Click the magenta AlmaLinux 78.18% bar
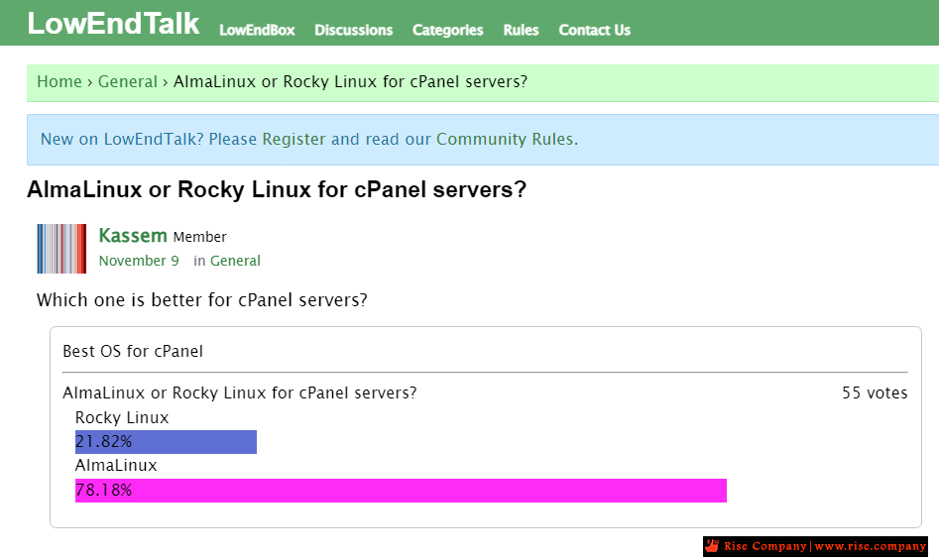This screenshot has height=560, width=939. point(402,491)
